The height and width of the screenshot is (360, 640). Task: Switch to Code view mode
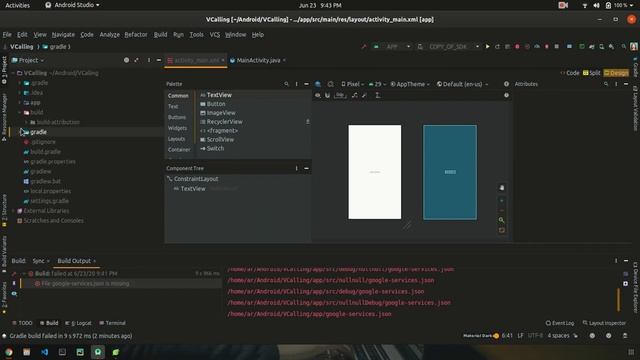[570, 73]
